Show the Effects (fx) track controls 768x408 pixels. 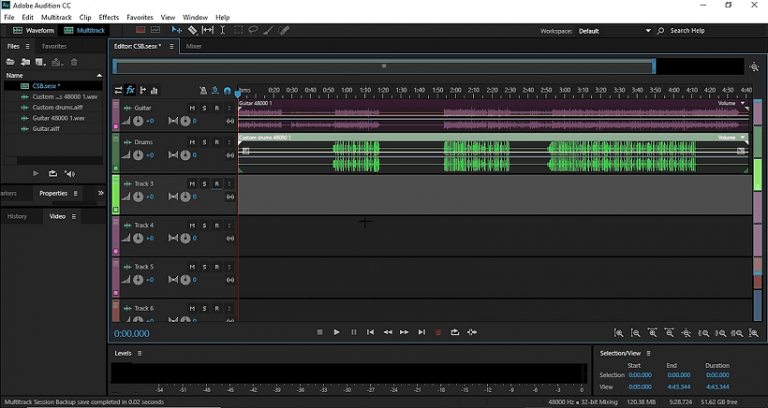click(130, 90)
